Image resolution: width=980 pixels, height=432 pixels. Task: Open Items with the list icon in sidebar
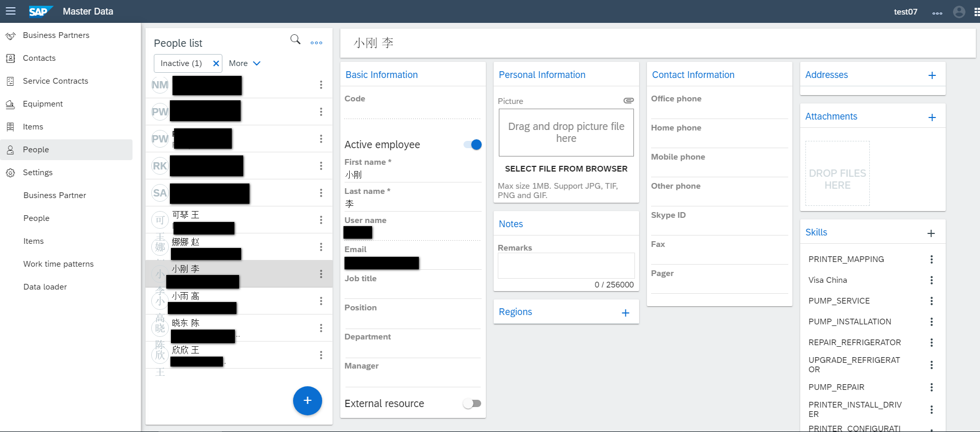tap(67, 127)
